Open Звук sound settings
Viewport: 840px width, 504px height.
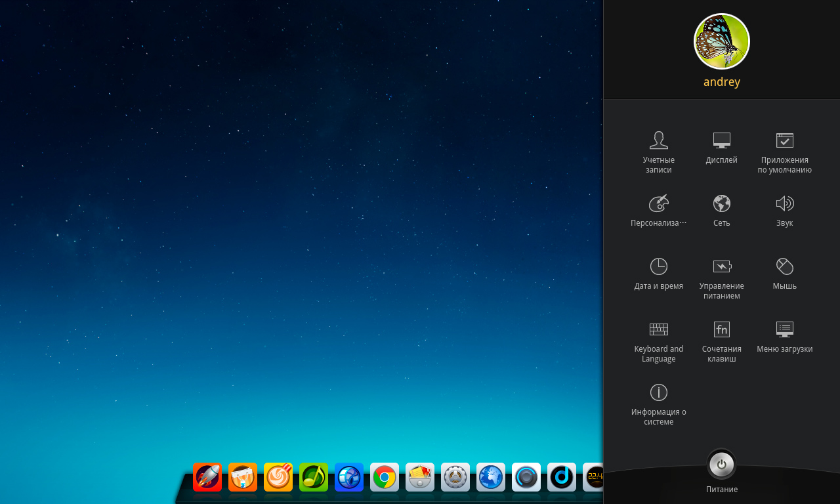[x=784, y=210]
